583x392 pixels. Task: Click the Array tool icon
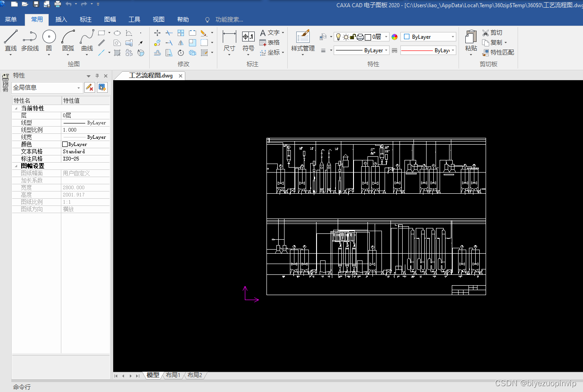click(x=181, y=33)
